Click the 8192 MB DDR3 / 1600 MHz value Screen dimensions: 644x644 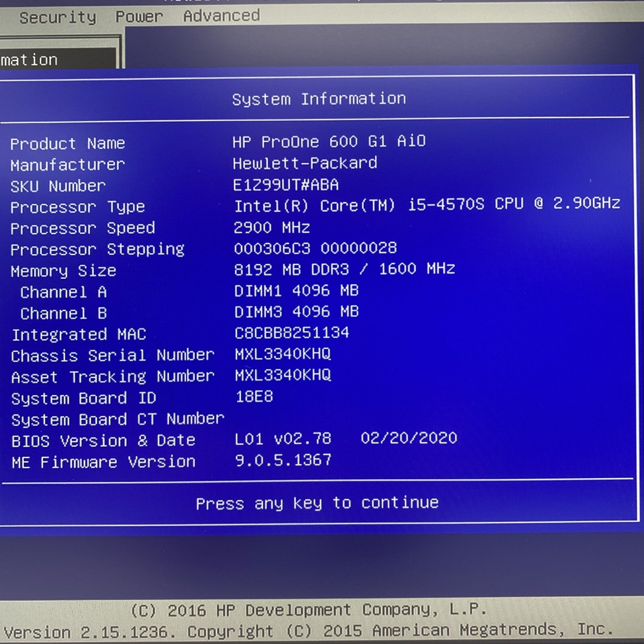(x=345, y=269)
